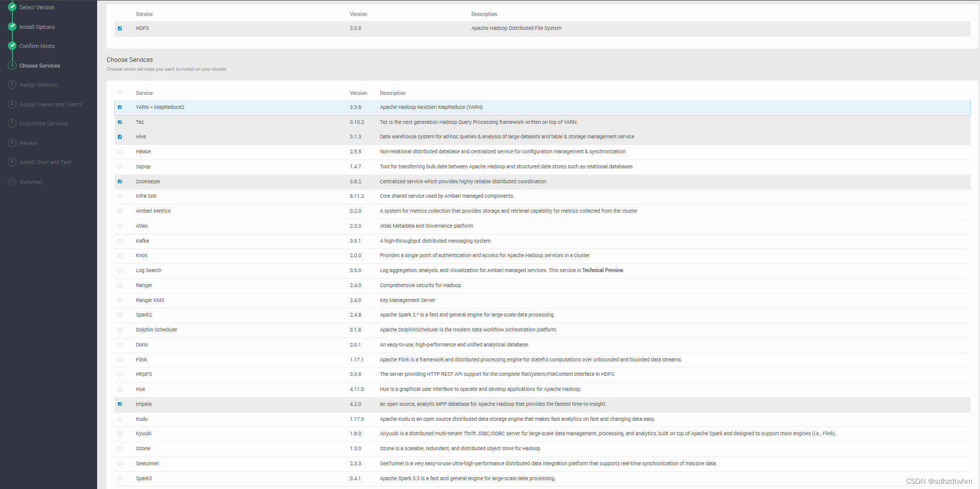Toggle the select-all services header checkbox

(120, 93)
